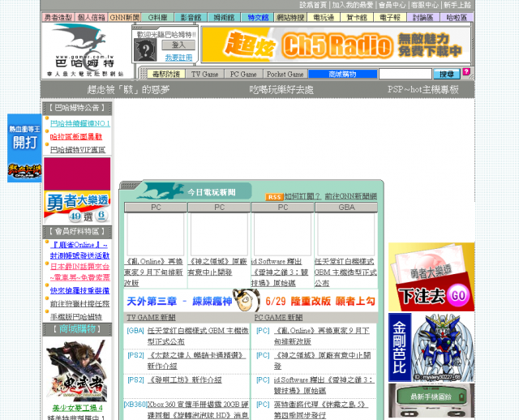Image resolution: width=519 pixels, height=420 pixels.
Task: Click 設為首頁 in the top bar
Action: (x=313, y=5)
